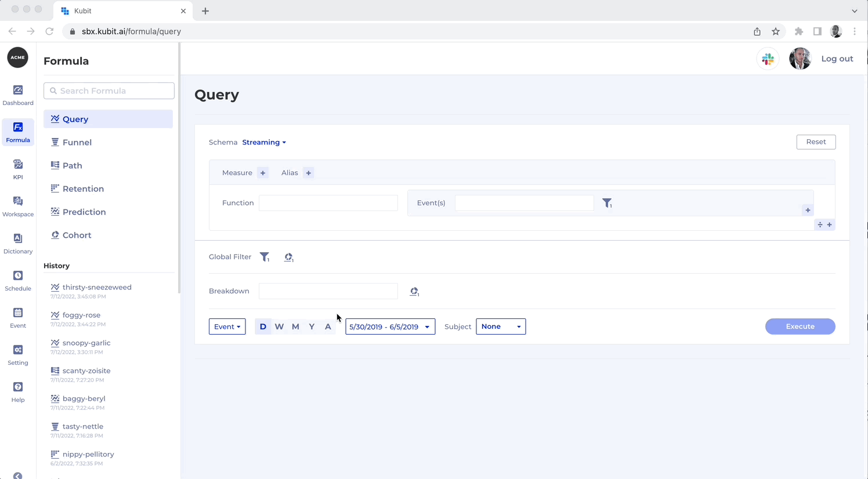Screen dimensions: 868x479
Task: Open the Schema Streaming dropdown
Action: tap(264, 142)
